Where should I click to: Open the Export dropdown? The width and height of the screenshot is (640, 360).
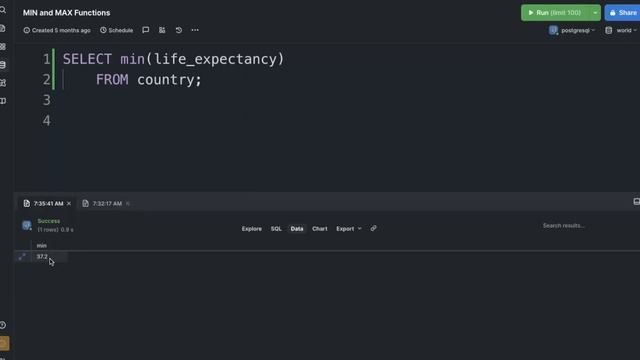(349, 229)
